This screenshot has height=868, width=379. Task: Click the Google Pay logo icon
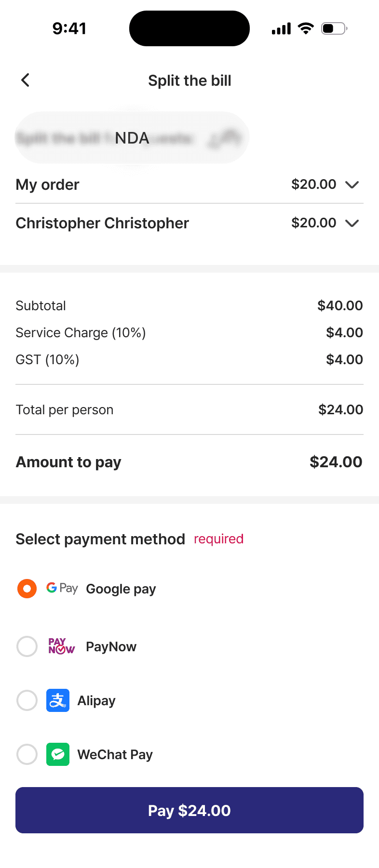(x=62, y=588)
